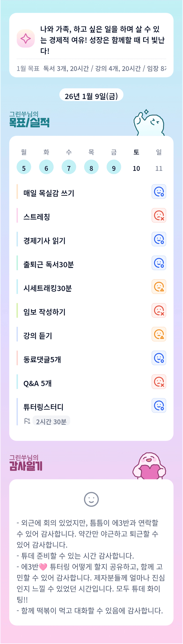Click the pink sparkle icon beside the motto
The image size is (183, 644).
coord(25,39)
